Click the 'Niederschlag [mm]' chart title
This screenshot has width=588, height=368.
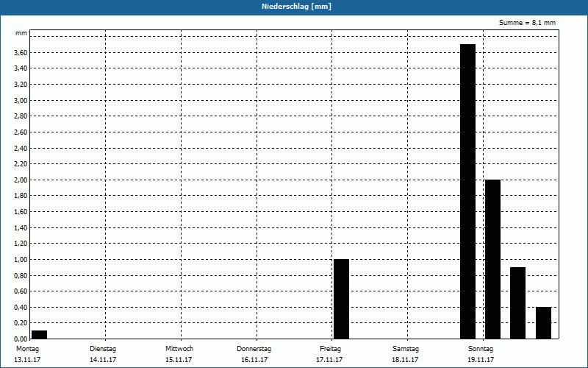[296, 7]
